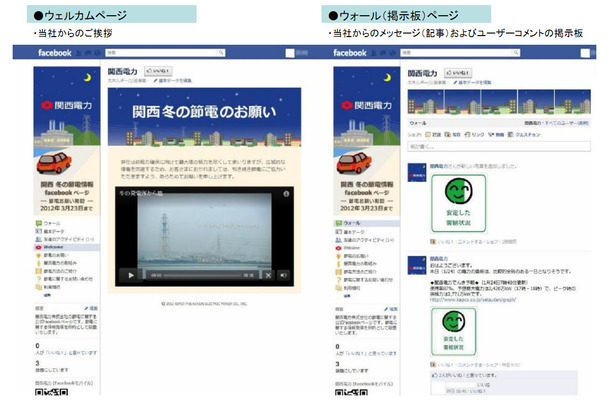Click the book icon item in the Welcome page sidebar

click(x=56, y=271)
